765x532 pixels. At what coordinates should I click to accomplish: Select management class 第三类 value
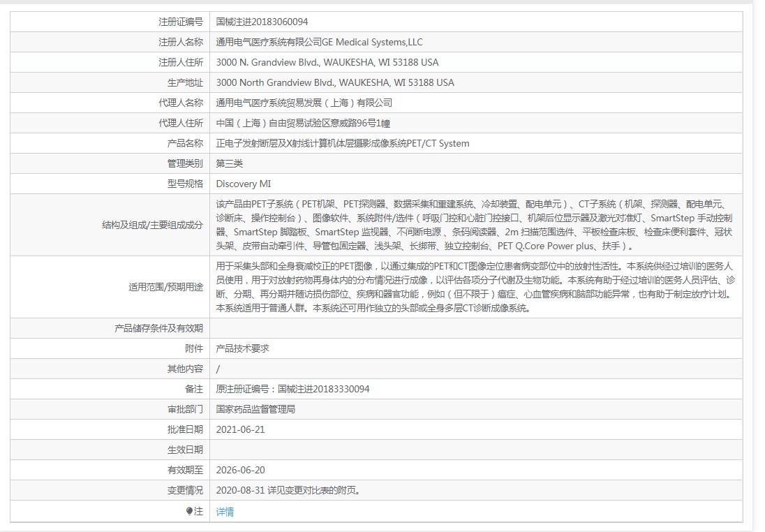point(230,163)
